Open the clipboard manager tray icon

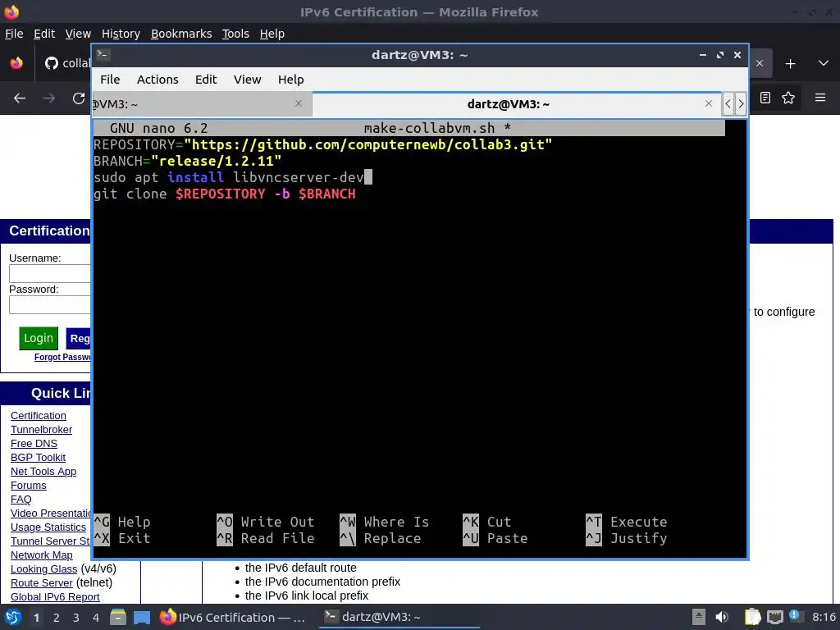point(752,617)
